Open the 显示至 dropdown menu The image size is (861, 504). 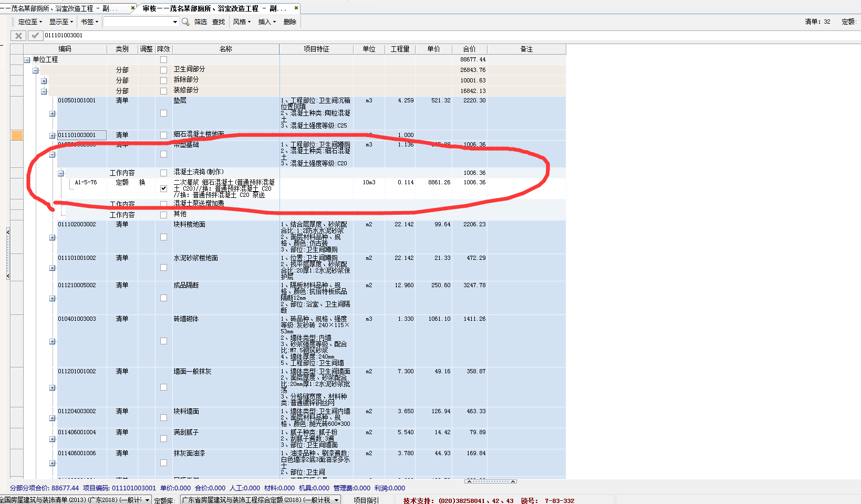click(61, 22)
